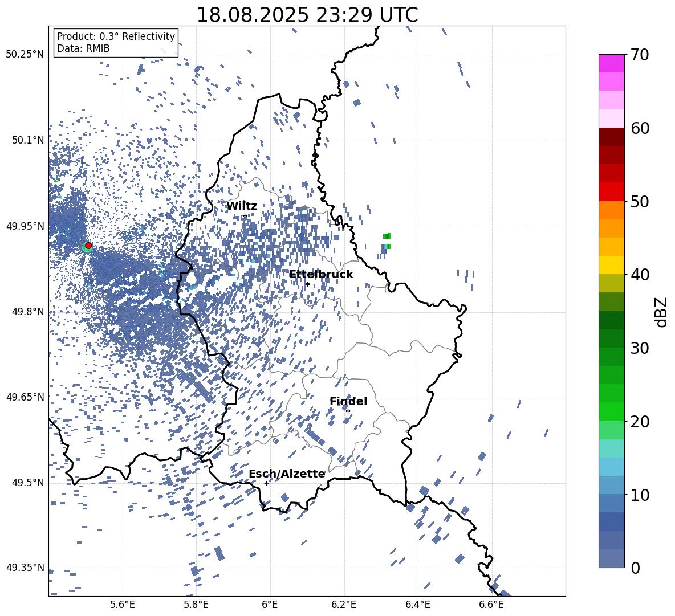Viewport: 675px width, 616px height.
Task: Click the 'Product: 0.3° Reflectivity' text
Action: 116,36
